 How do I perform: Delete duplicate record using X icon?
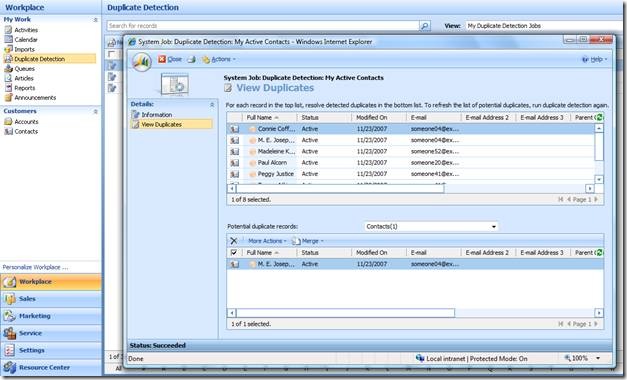point(234,241)
